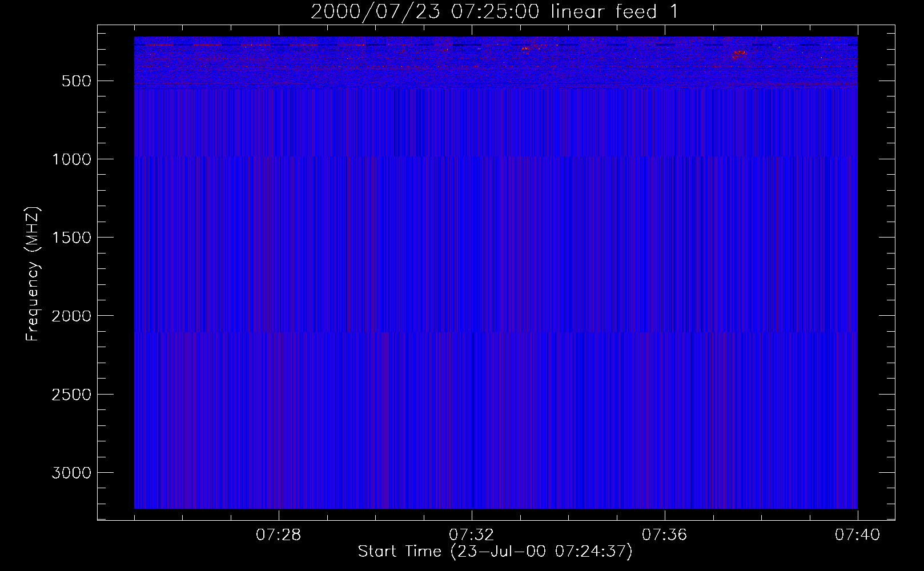Click the 3000 frequency tick label
The width and height of the screenshot is (924, 571).
(71, 473)
